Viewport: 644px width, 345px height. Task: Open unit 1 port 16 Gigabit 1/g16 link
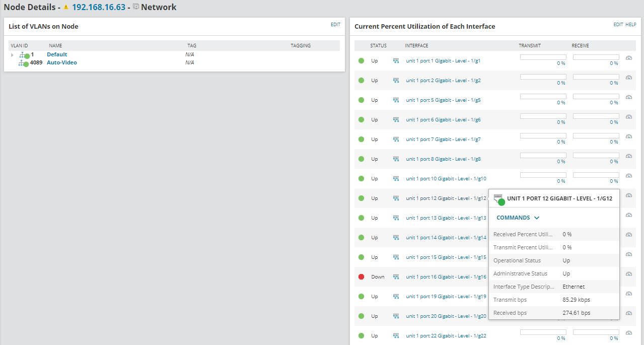click(446, 277)
